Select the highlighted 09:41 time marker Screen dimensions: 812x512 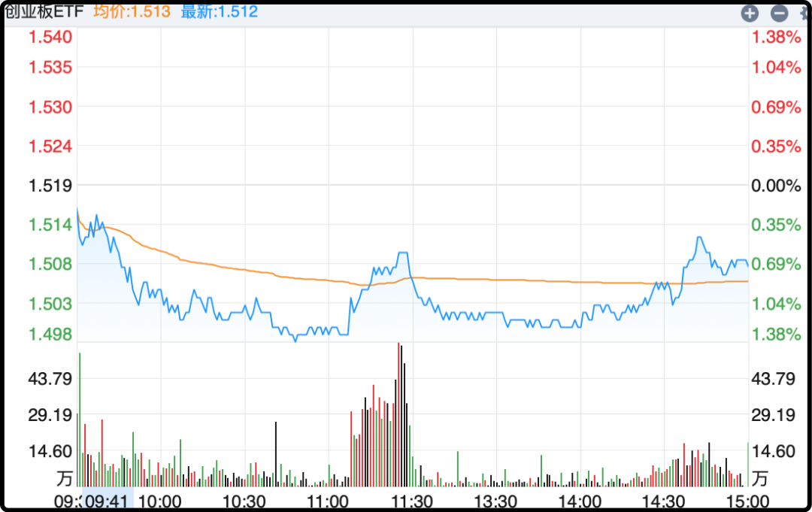[107, 501]
